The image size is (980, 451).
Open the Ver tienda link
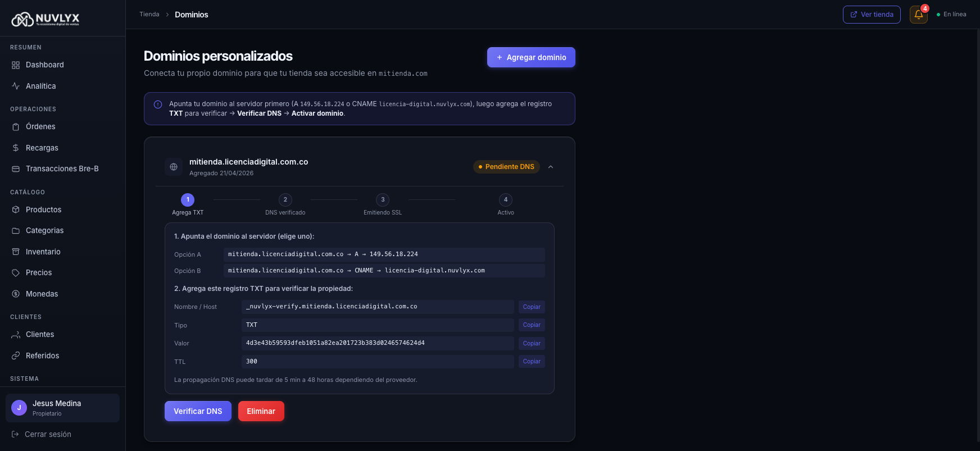(x=872, y=15)
